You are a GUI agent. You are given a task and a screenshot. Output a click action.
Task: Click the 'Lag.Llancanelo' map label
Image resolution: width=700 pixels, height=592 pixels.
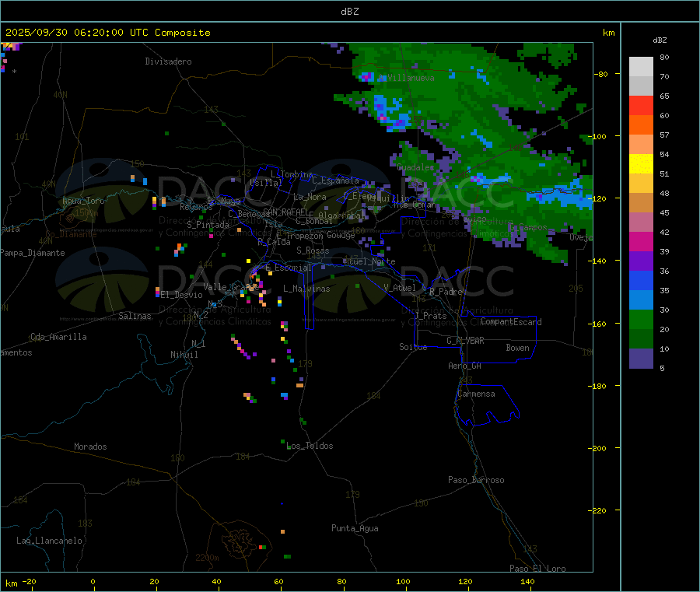click(x=49, y=541)
